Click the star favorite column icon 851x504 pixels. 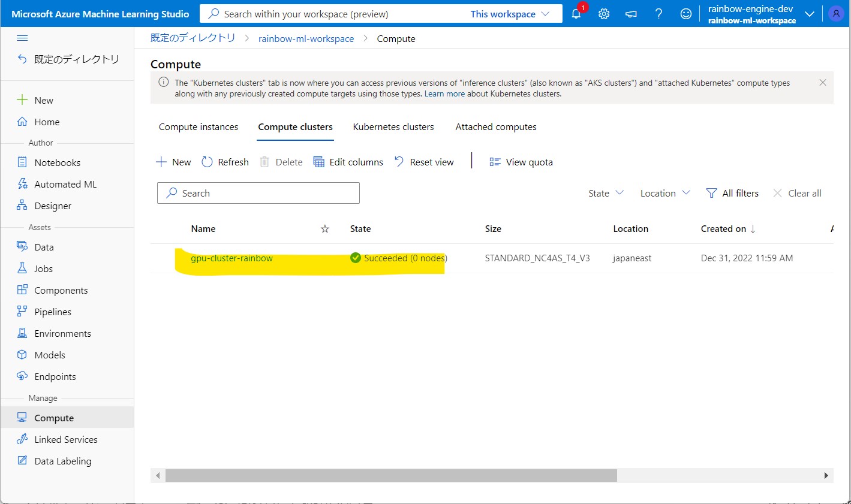pos(325,229)
